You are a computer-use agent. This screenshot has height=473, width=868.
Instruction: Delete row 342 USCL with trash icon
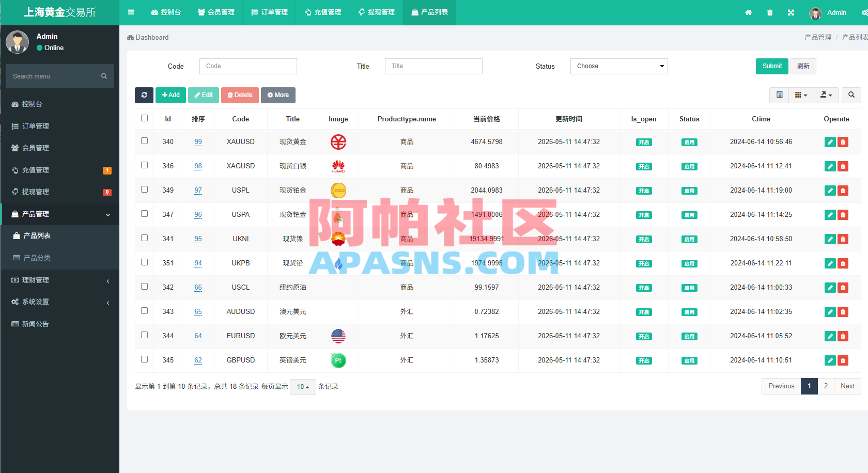point(843,288)
